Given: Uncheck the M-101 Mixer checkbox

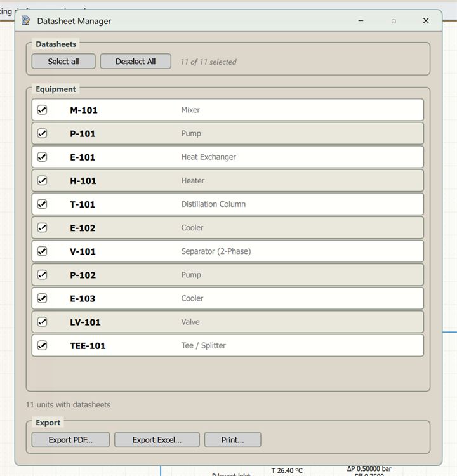Looking at the screenshot, I should pos(42,110).
